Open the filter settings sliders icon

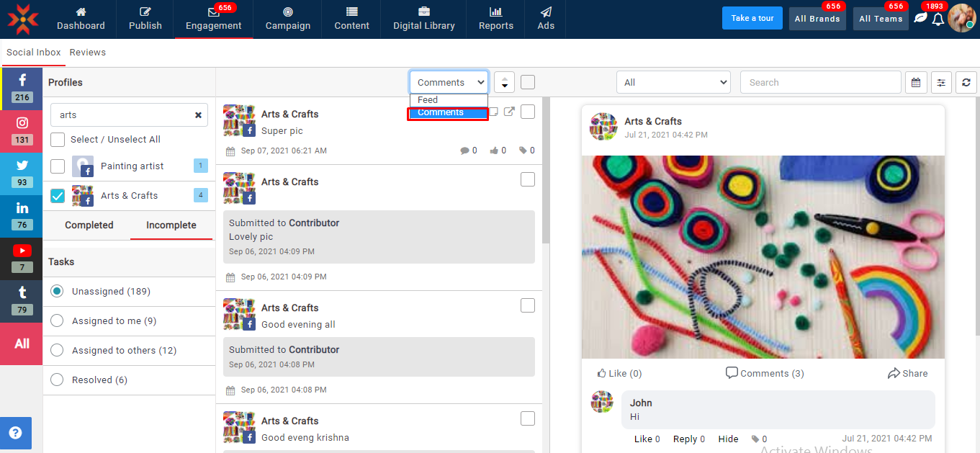point(940,83)
